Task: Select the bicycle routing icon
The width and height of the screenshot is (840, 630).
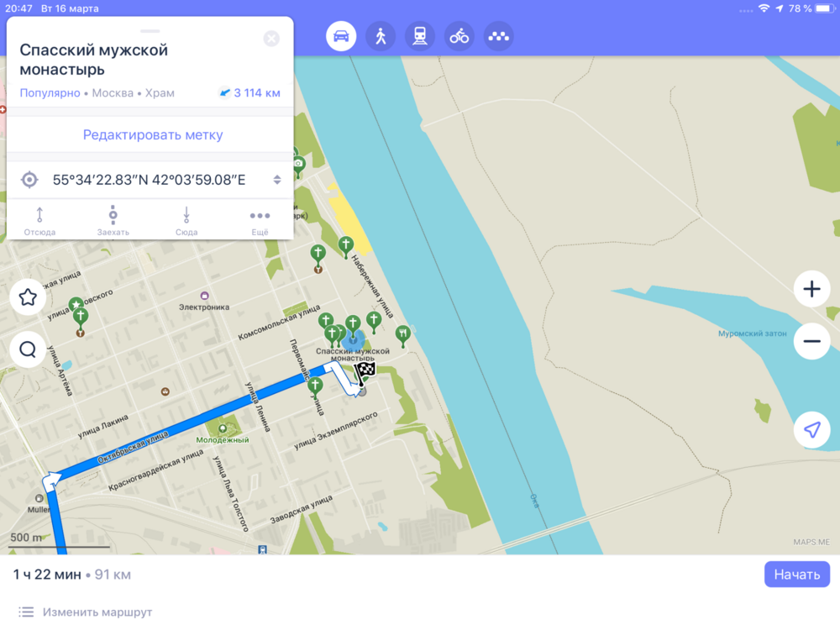Action: pyautogui.click(x=459, y=36)
